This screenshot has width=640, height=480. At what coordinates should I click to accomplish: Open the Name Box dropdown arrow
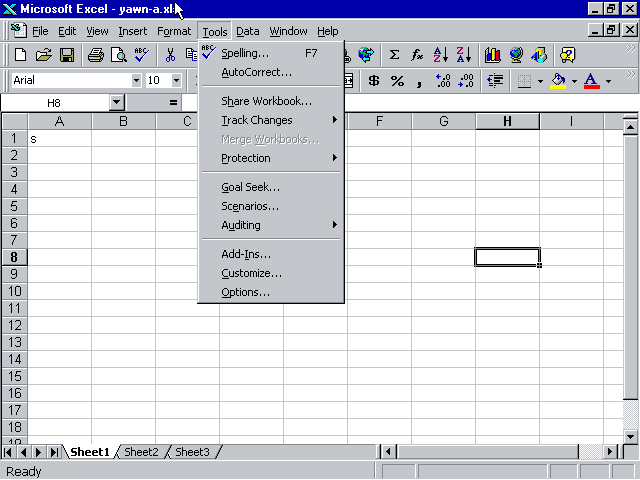click(x=117, y=102)
